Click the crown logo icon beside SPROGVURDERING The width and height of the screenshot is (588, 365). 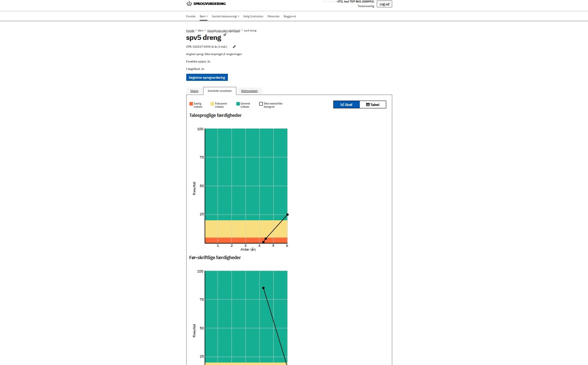[189, 4]
